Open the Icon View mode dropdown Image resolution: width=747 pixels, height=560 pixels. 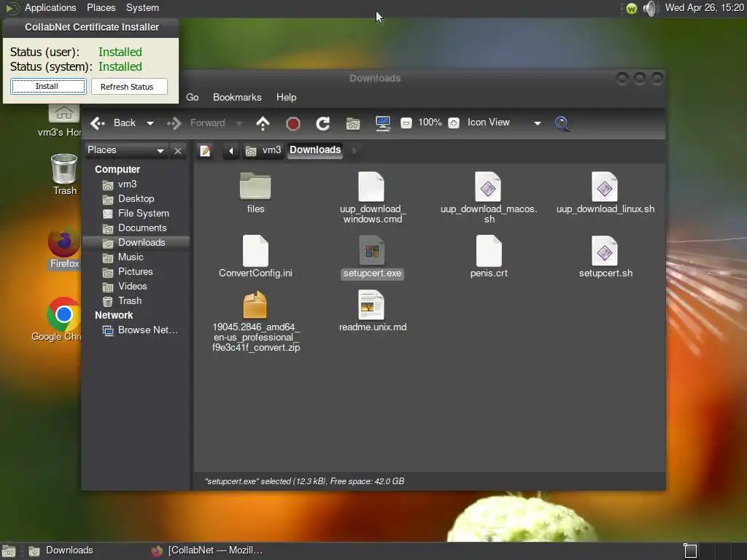click(x=504, y=122)
